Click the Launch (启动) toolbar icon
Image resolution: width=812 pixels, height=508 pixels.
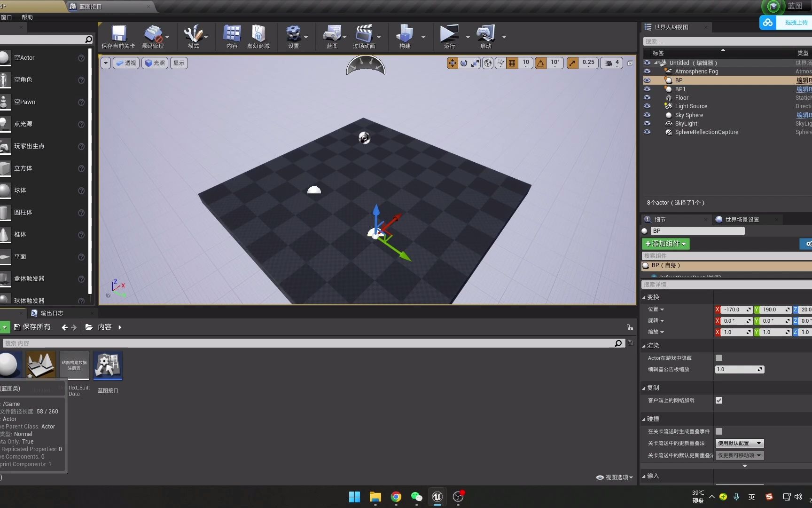tap(485, 37)
